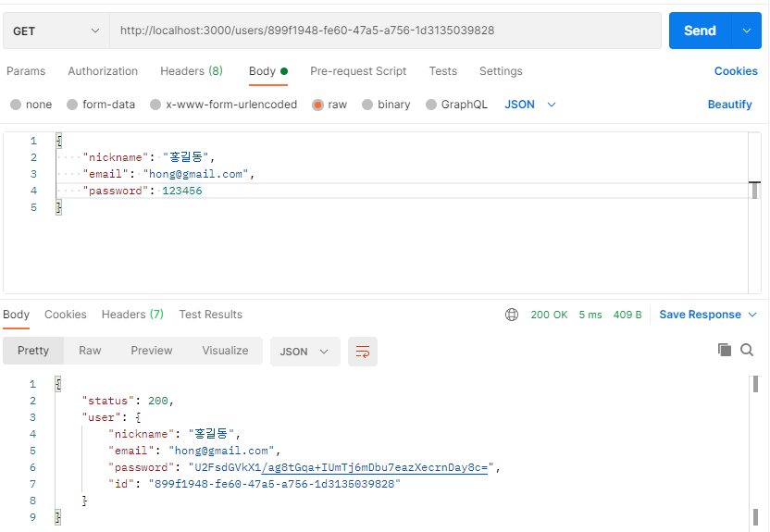Viewport: 770px width, 532px height.
Task: Select the none body type radio
Action: [x=16, y=105]
